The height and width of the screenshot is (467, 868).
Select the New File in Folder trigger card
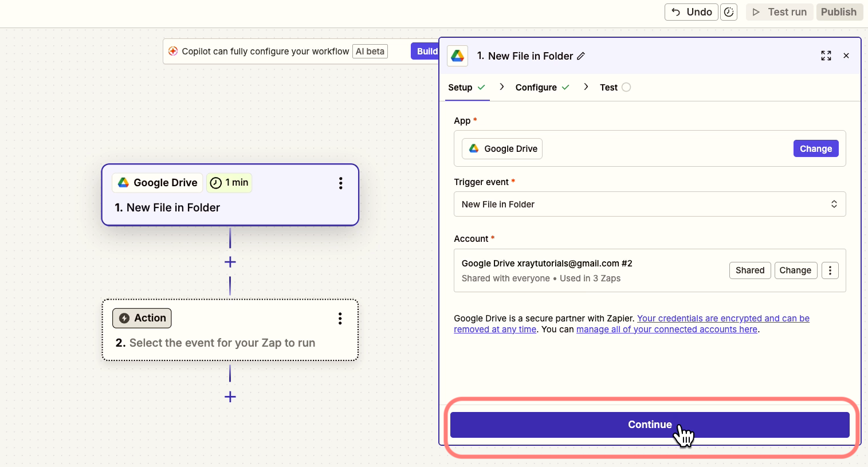[x=230, y=195]
